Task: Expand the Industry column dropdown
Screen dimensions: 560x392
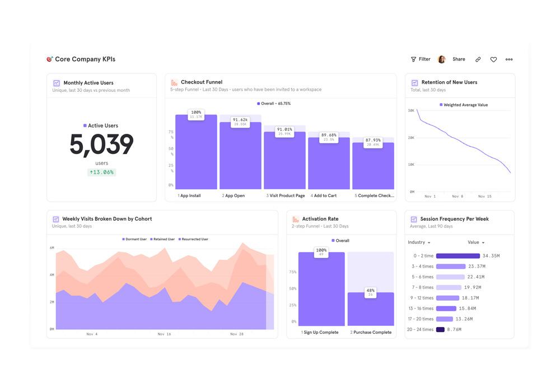Action: (419, 242)
